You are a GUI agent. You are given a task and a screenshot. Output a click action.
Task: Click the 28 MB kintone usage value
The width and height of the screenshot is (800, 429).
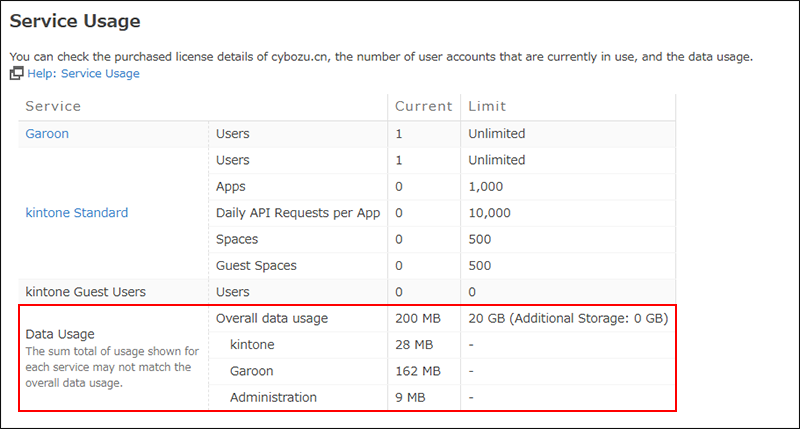(x=414, y=345)
